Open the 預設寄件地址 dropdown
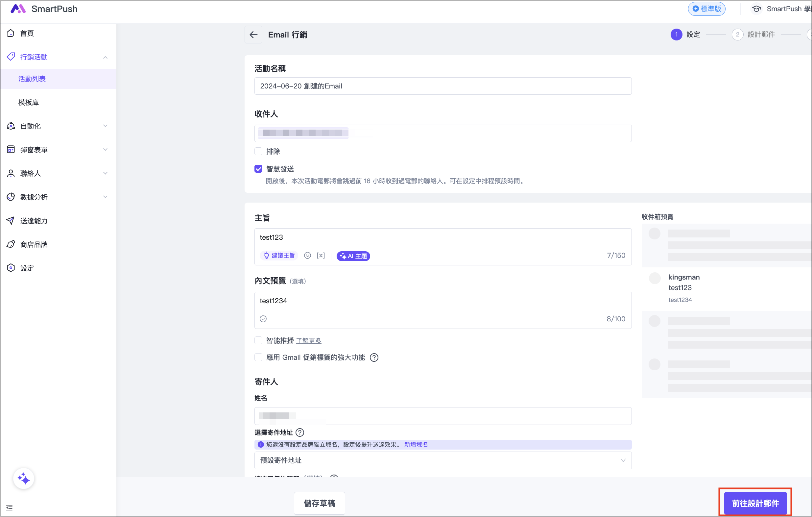The width and height of the screenshot is (812, 517). (x=442, y=460)
